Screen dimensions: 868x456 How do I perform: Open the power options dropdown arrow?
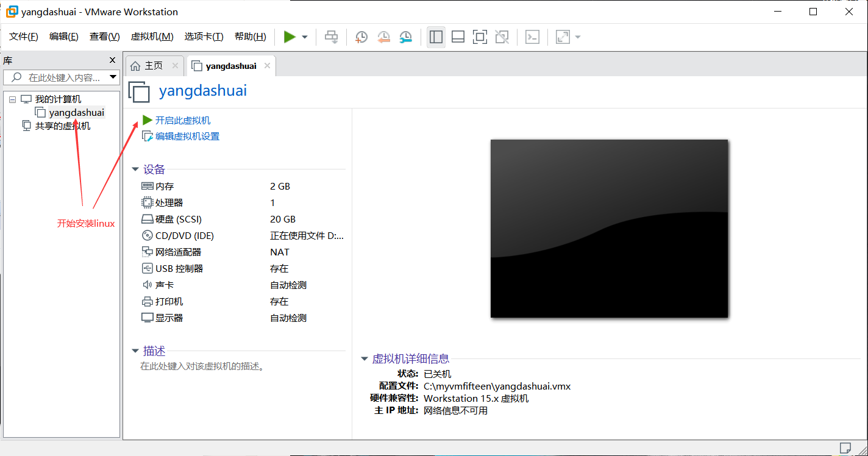tap(305, 37)
